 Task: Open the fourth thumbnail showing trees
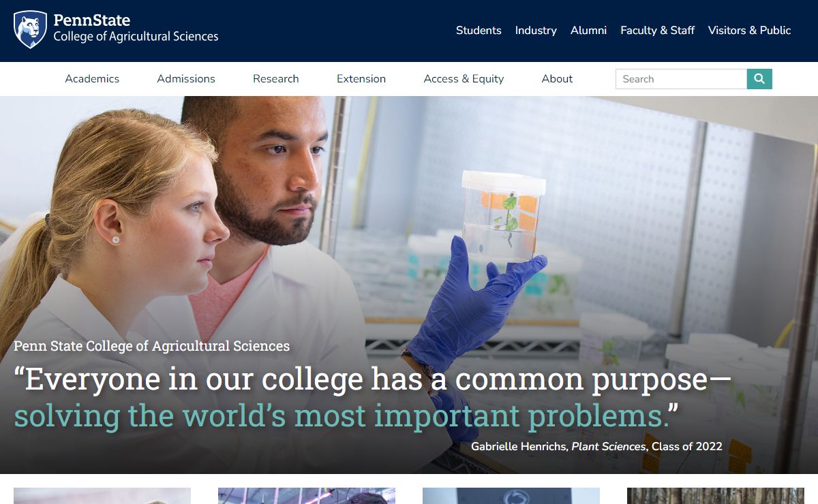[716, 496]
